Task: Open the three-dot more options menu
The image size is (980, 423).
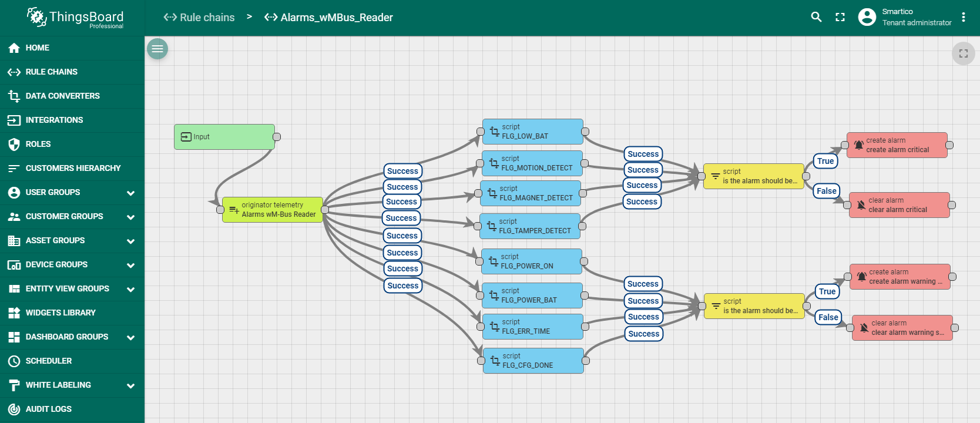Action: tap(964, 17)
